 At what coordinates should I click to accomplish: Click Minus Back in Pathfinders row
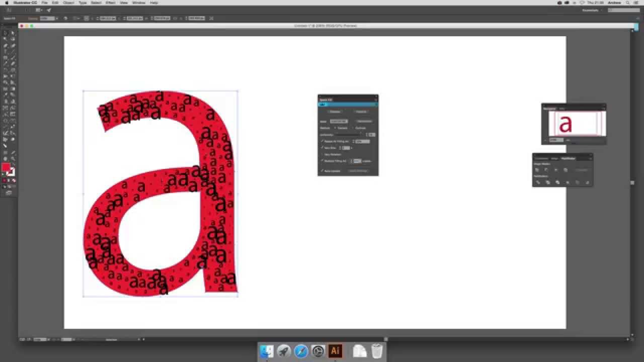pyautogui.click(x=587, y=183)
